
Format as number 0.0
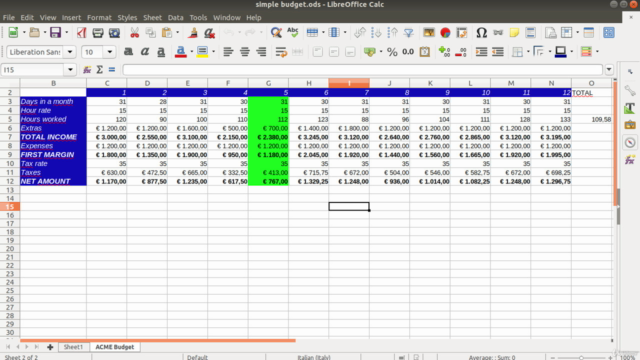[408, 52]
